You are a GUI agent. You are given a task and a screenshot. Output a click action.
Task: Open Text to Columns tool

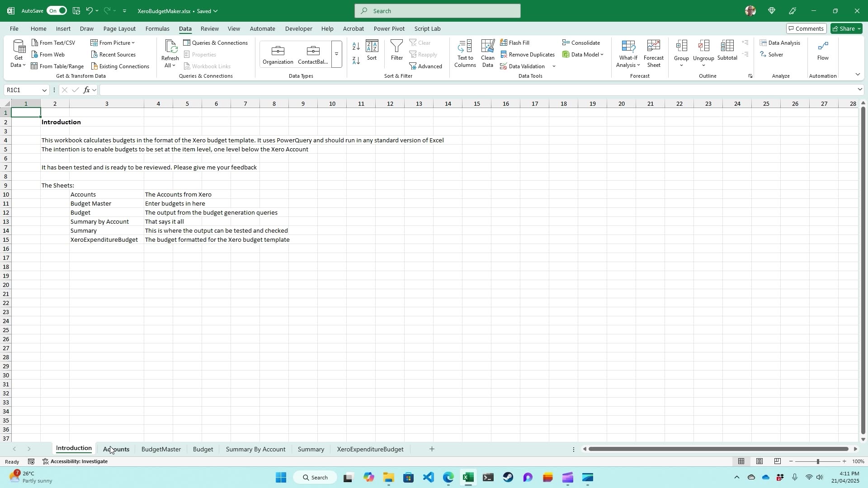point(465,53)
